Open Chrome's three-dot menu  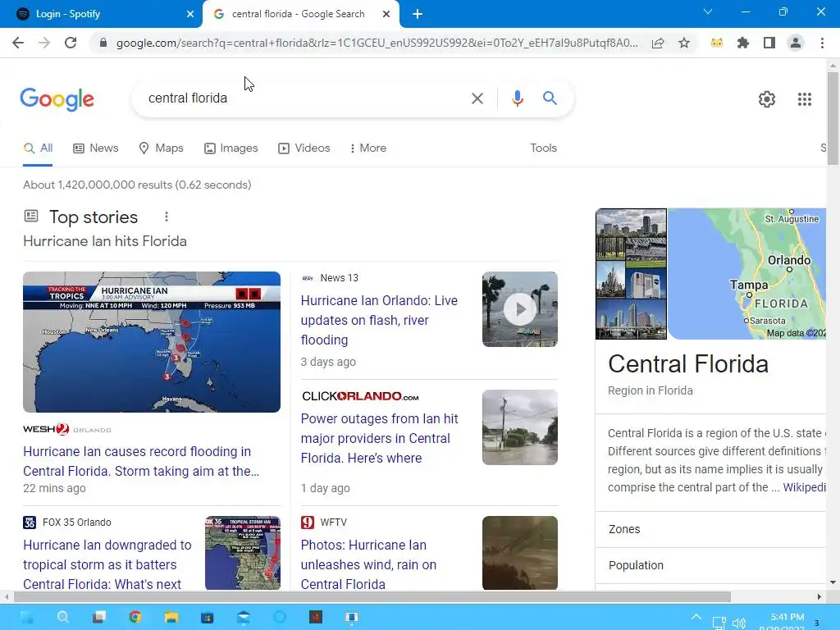tap(822, 43)
